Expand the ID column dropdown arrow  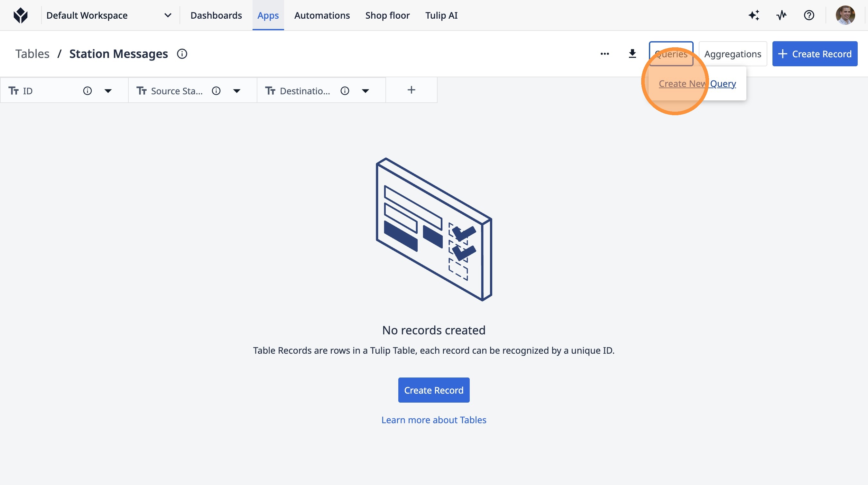(x=108, y=91)
